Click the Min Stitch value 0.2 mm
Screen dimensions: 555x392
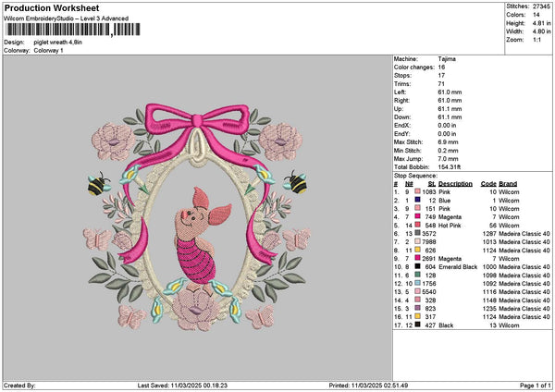pyautogui.click(x=448, y=151)
